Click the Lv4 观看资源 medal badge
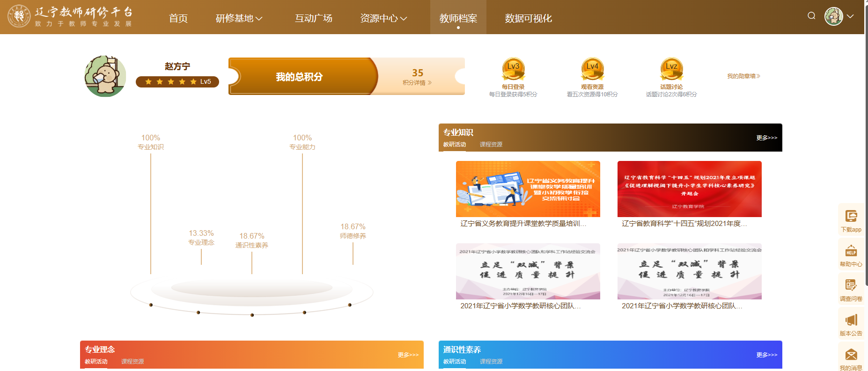 pos(592,69)
